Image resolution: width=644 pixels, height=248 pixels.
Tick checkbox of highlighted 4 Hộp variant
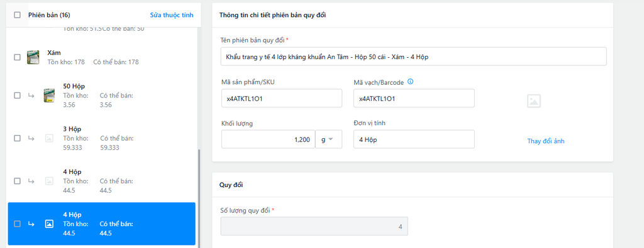pos(17,224)
